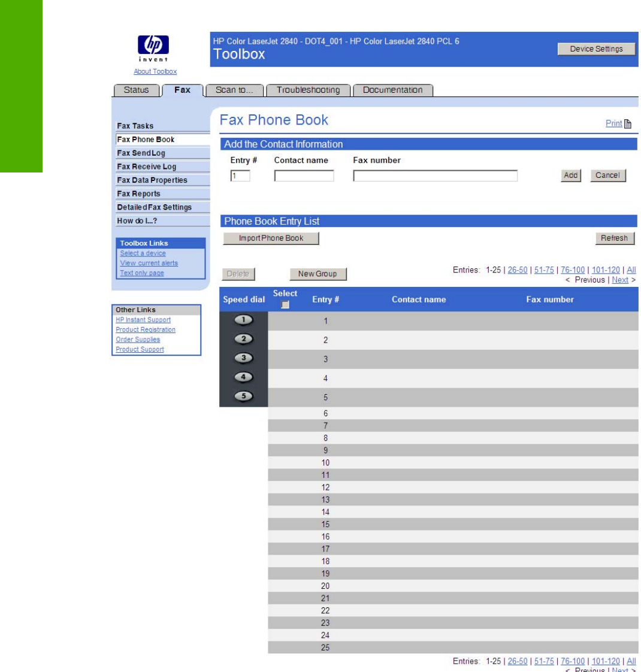Open the Text only page link
The width and height of the screenshot is (641, 672).
(x=142, y=273)
